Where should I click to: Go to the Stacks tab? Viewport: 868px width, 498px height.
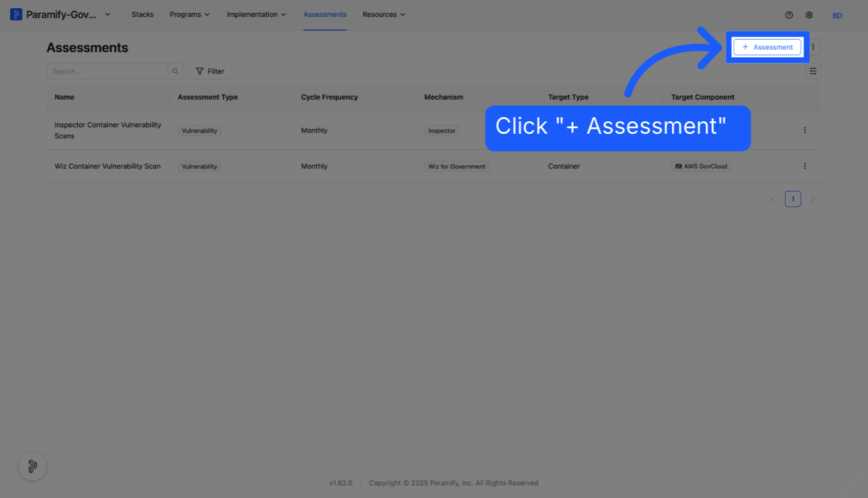tap(142, 14)
